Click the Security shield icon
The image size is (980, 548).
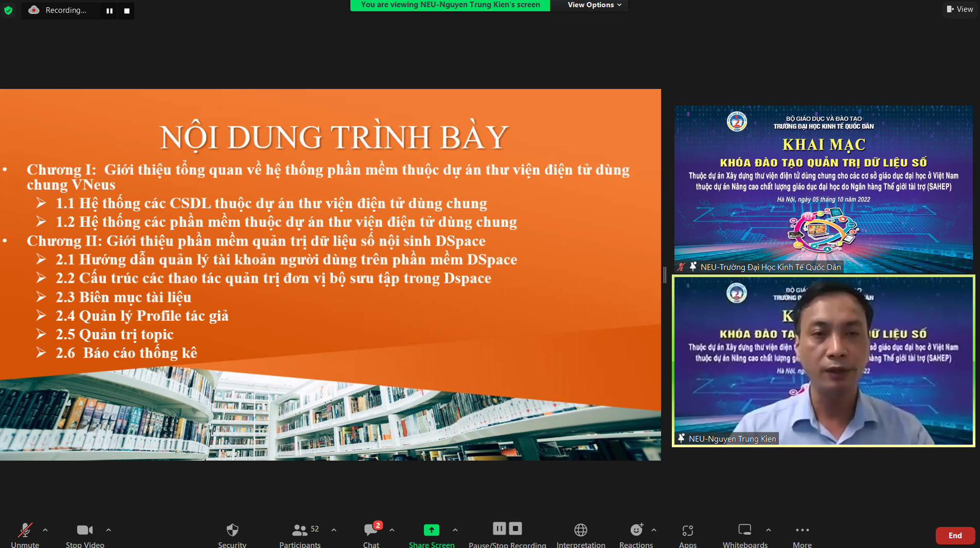[x=232, y=530]
